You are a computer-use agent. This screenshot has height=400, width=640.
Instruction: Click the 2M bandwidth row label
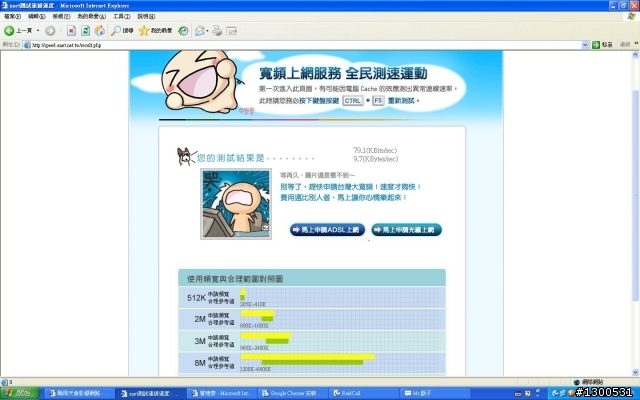coord(200,319)
